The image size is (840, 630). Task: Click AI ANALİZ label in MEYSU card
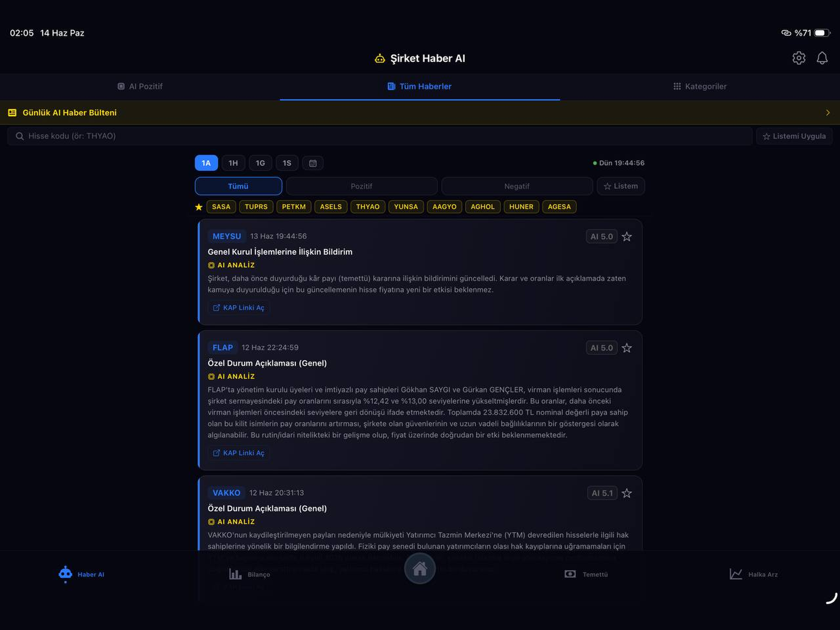click(x=231, y=265)
